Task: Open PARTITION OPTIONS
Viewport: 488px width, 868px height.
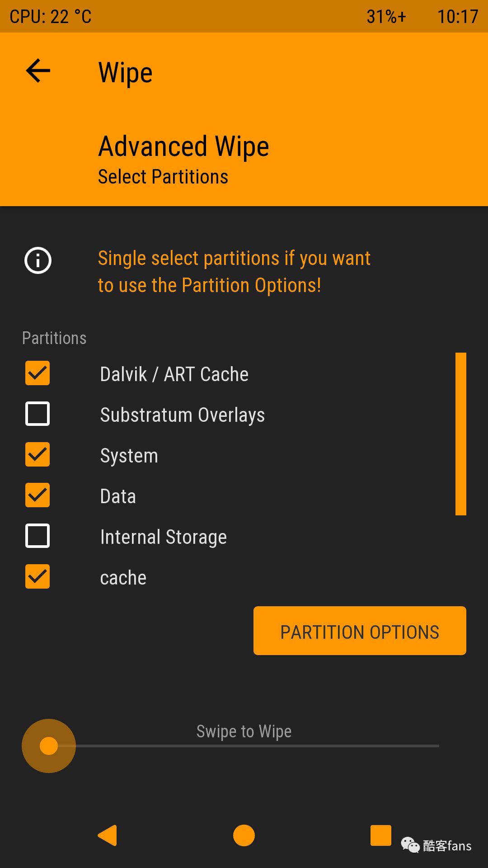Action: point(360,631)
